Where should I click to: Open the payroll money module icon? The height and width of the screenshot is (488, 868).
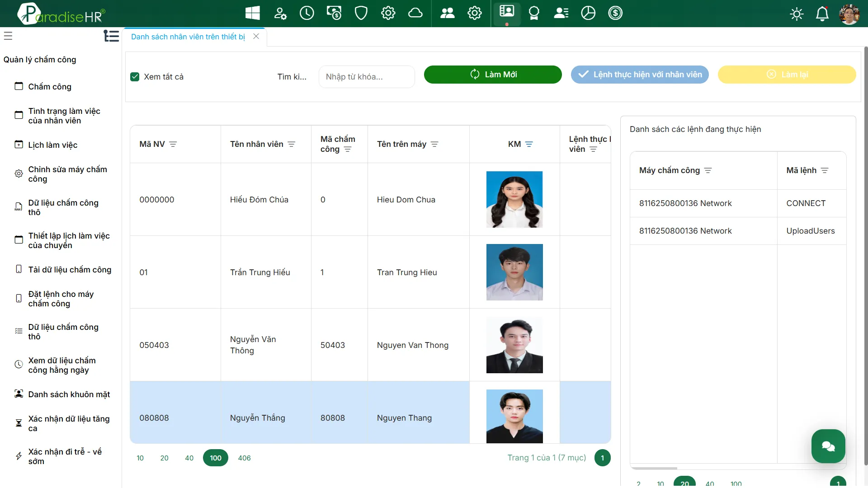point(334,13)
